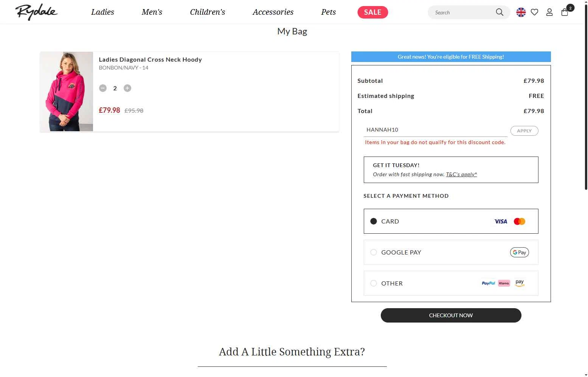
Task: Open the T&C's apply link
Action: 461,174
